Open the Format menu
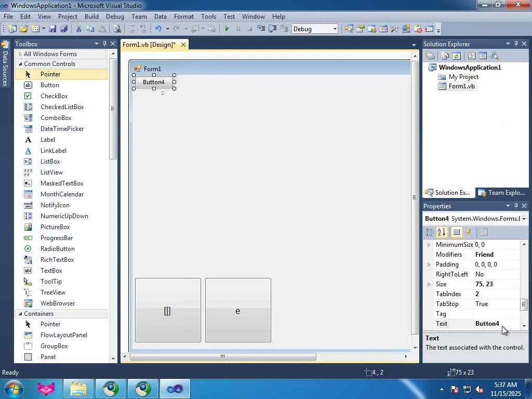Viewport: 532px width, 399px height. (183, 16)
